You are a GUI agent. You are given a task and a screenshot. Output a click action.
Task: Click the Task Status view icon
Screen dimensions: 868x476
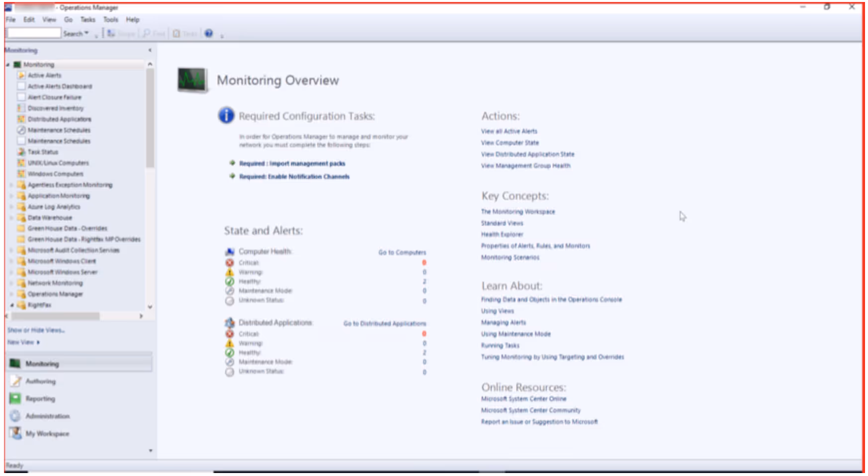[21, 152]
